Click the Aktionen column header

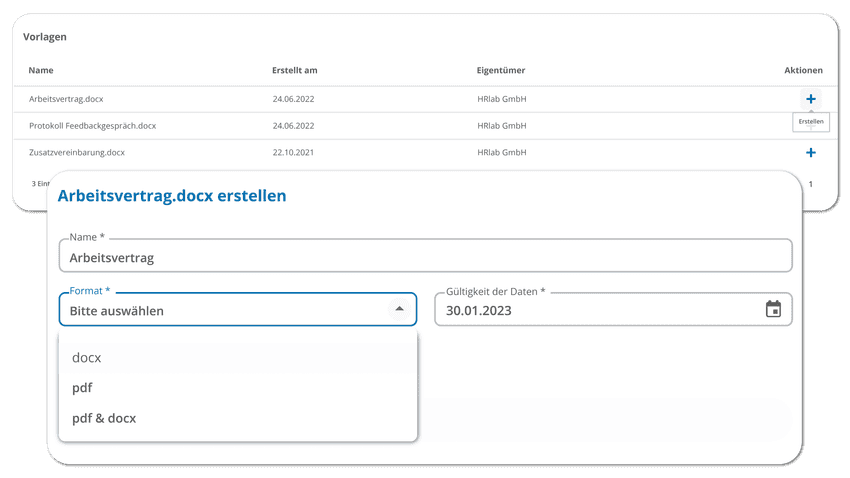tap(803, 70)
